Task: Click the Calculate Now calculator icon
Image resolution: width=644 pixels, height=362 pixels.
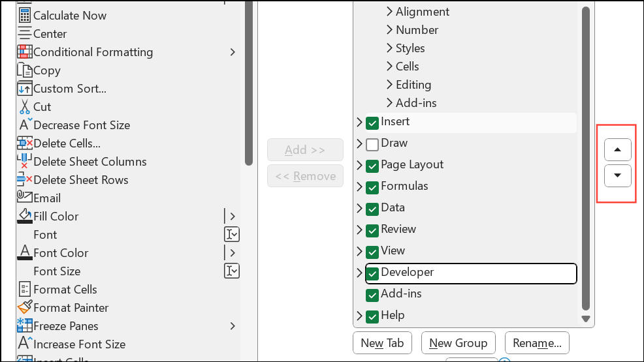Action: click(x=25, y=15)
